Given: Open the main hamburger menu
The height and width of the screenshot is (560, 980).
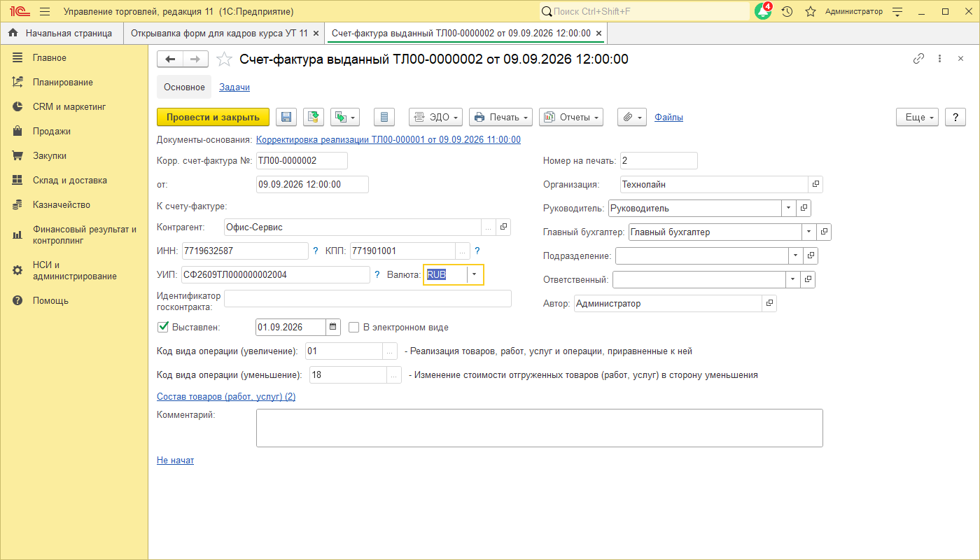Looking at the screenshot, I should pyautogui.click(x=45, y=12).
